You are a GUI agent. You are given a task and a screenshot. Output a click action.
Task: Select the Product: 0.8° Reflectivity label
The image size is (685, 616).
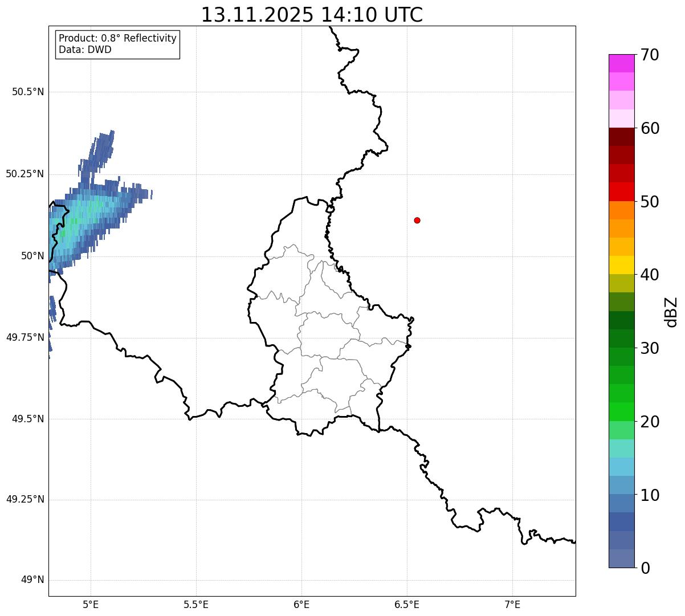[x=118, y=38]
